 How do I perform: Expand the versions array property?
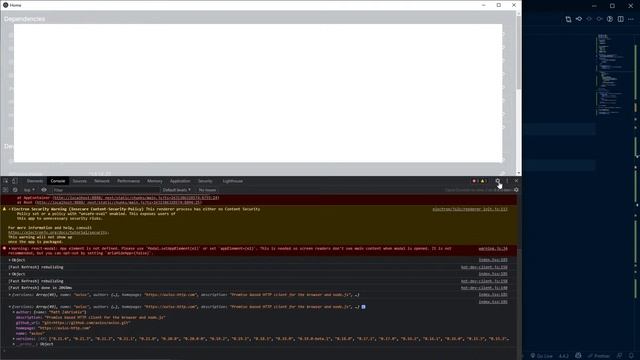pyautogui.click(x=14, y=339)
